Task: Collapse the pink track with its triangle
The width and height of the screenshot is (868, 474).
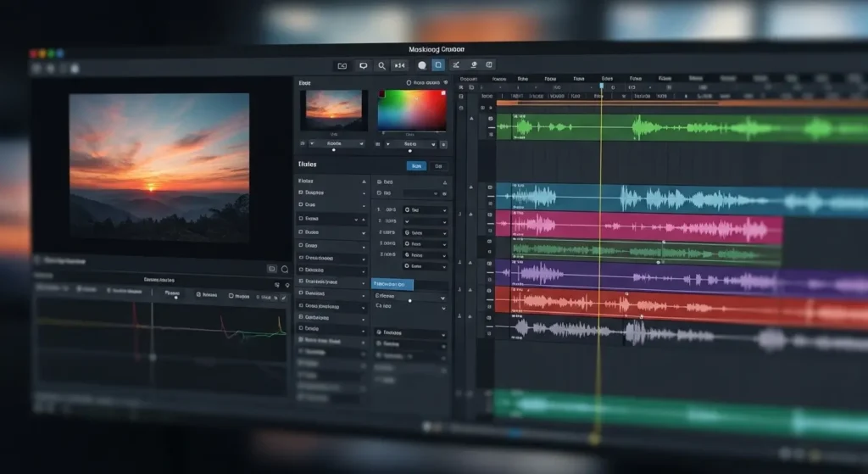Action: coord(471,214)
